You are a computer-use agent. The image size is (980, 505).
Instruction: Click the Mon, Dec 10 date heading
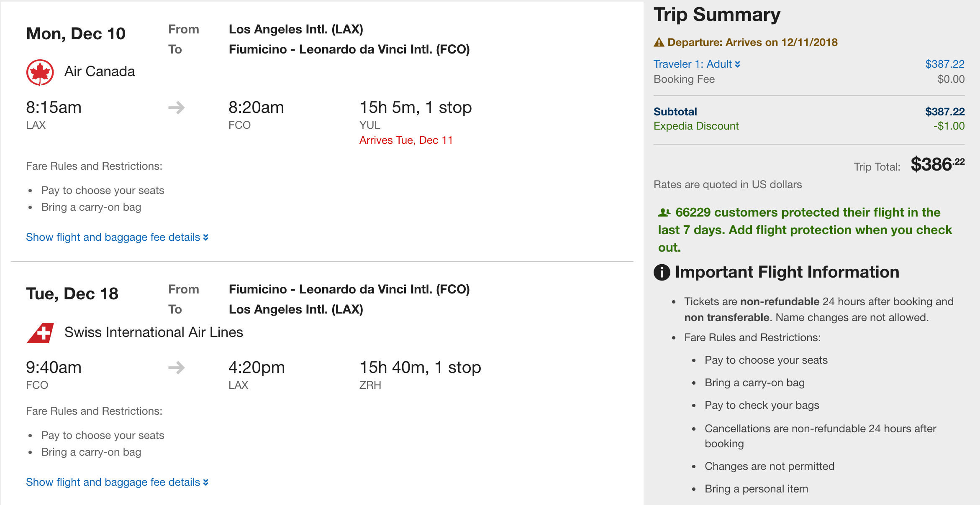pos(76,34)
